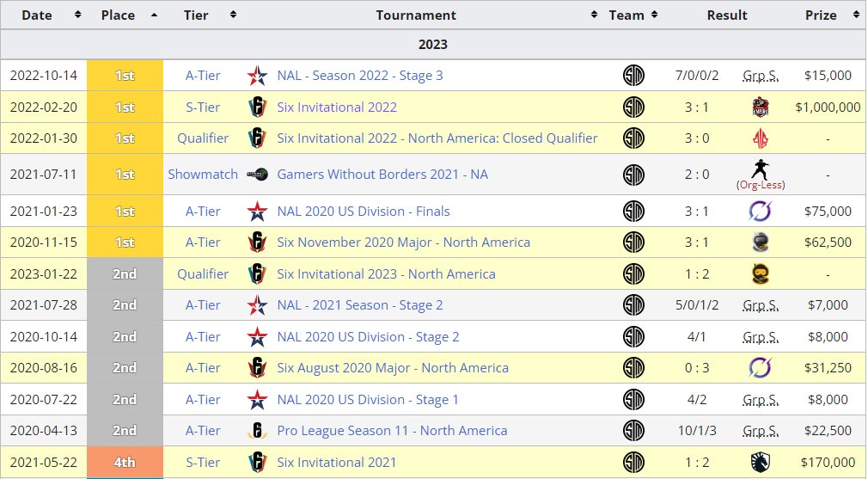Open NAL 2020 US Division - Finals link
868x479 pixels.
coord(364,212)
